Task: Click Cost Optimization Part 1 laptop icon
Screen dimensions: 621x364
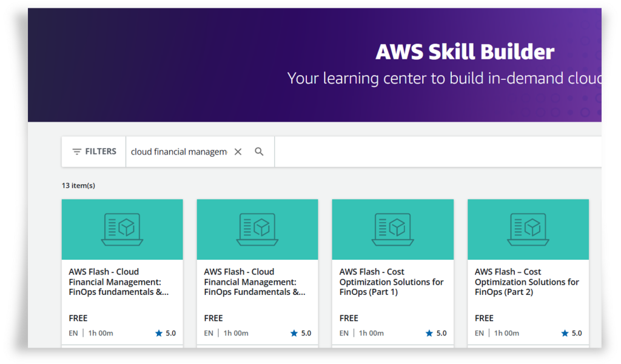Action: click(x=392, y=229)
